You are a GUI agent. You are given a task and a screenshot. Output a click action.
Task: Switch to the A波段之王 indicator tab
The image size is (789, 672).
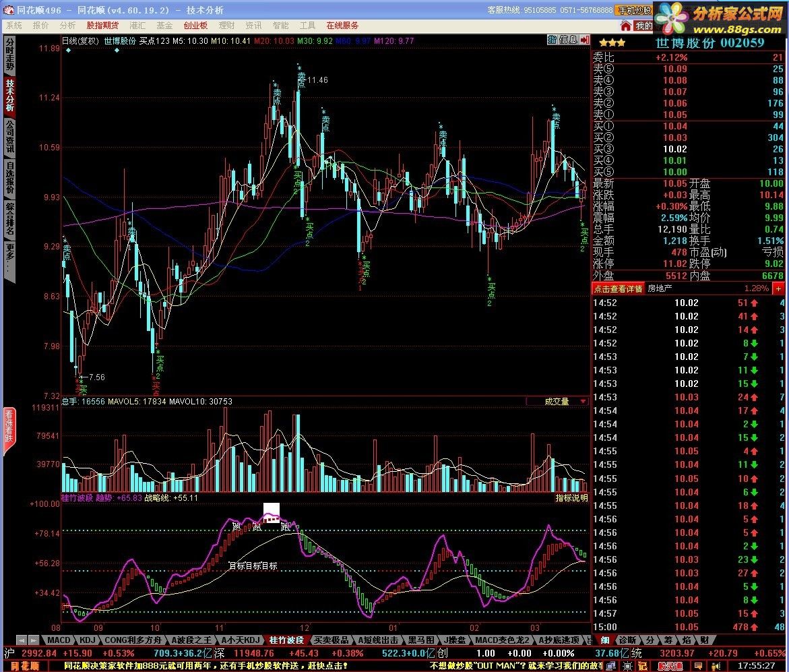click(191, 640)
